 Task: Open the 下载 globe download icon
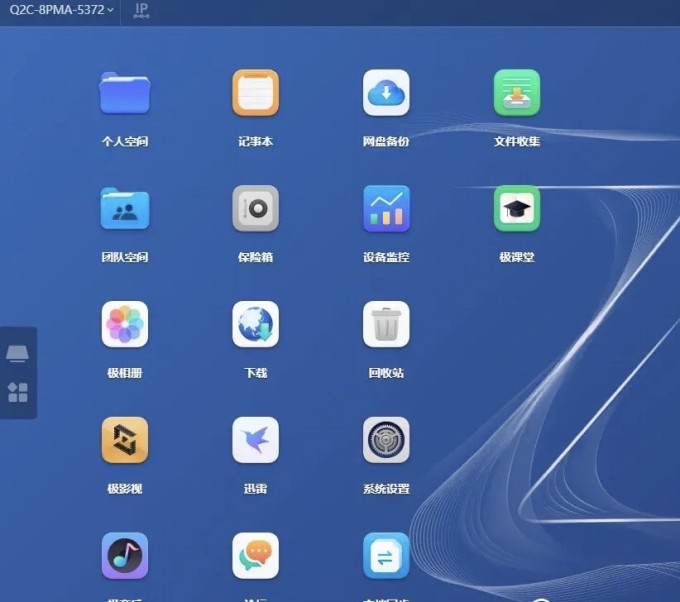point(255,324)
